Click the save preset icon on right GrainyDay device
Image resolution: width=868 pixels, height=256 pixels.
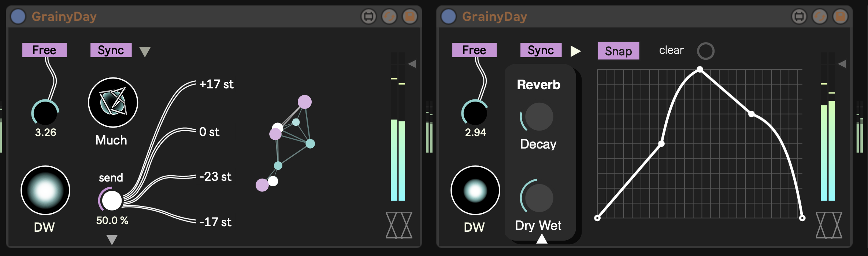(x=840, y=17)
